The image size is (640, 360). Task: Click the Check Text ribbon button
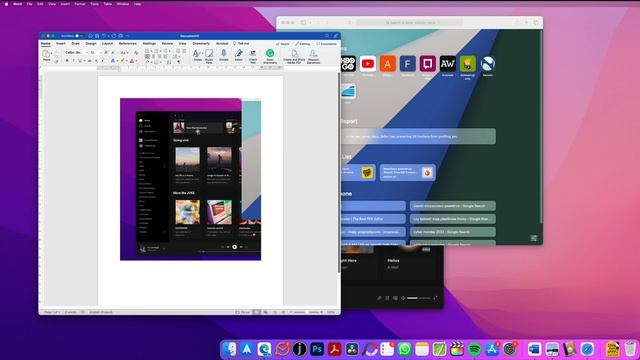pyautogui.click(x=253, y=56)
